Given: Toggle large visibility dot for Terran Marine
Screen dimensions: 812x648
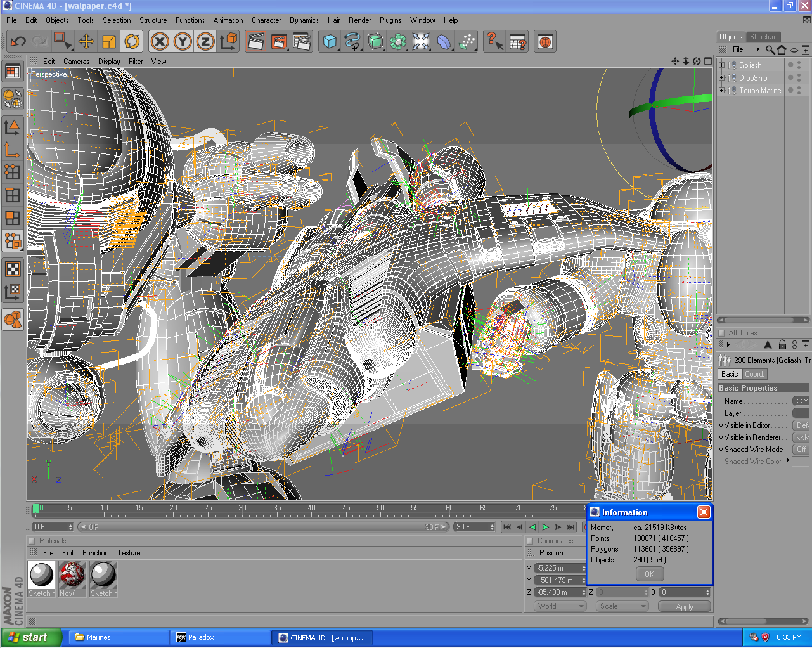Looking at the screenshot, I should [x=790, y=90].
